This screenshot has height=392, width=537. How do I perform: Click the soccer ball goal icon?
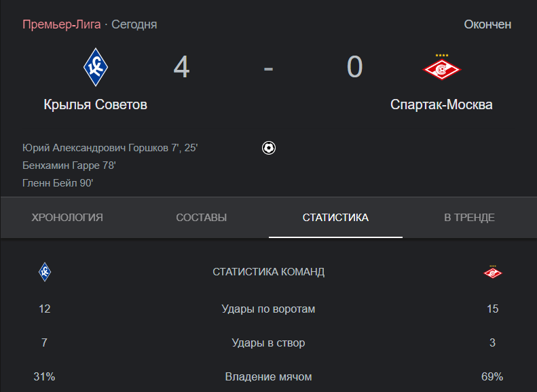click(x=269, y=148)
